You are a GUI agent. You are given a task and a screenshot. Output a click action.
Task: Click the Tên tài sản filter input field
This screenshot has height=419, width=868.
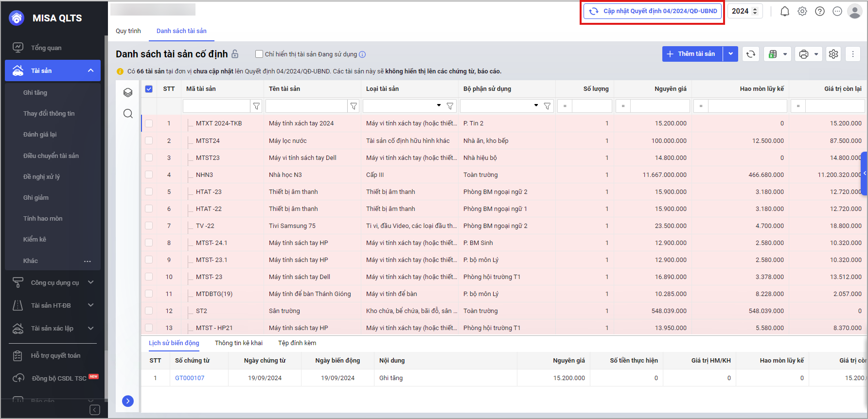(x=306, y=106)
